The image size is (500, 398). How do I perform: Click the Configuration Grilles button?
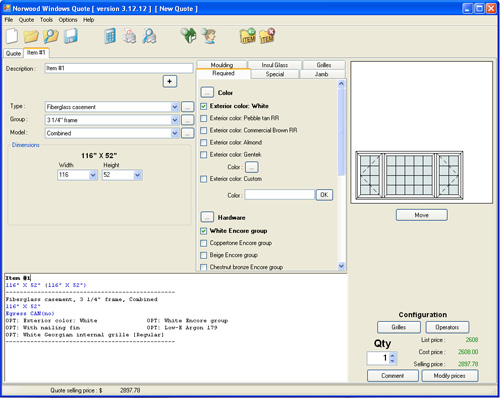pos(399,327)
